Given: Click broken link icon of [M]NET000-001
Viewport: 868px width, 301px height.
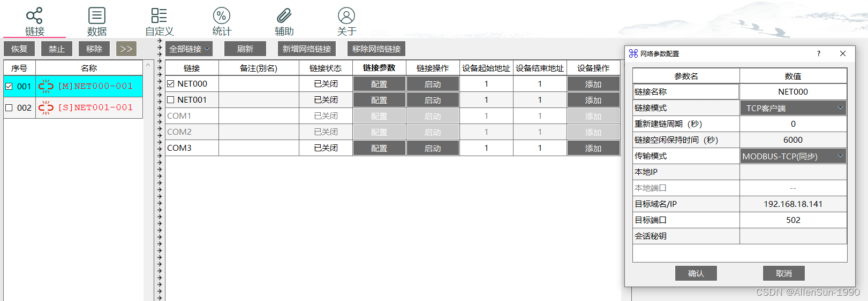Looking at the screenshot, I should pyautogui.click(x=46, y=86).
